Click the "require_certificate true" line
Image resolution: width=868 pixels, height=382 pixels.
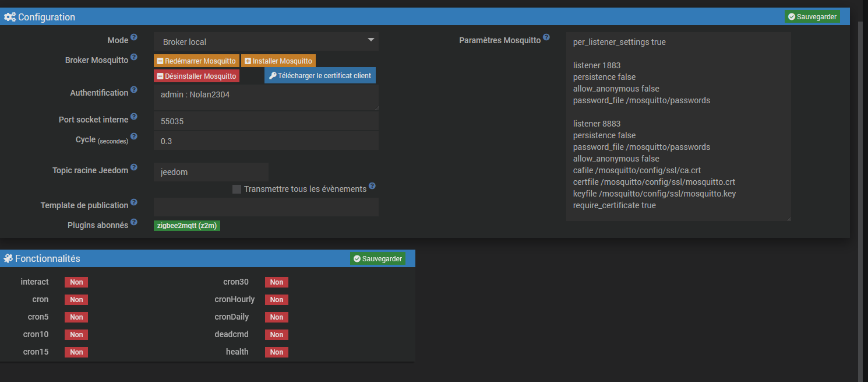pyautogui.click(x=615, y=205)
